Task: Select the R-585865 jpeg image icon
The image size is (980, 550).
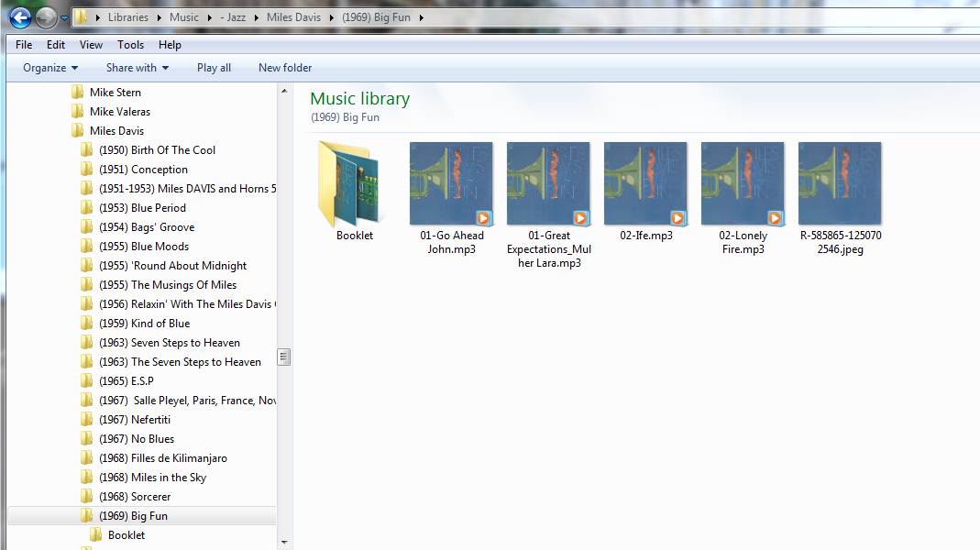Action: (x=839, y=183)
